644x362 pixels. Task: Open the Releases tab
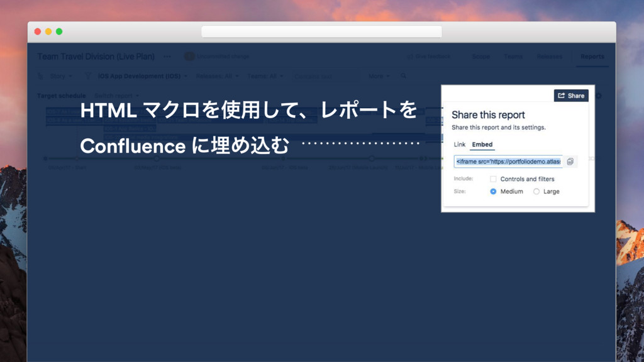pyautogui.click(x=550, y=57)
